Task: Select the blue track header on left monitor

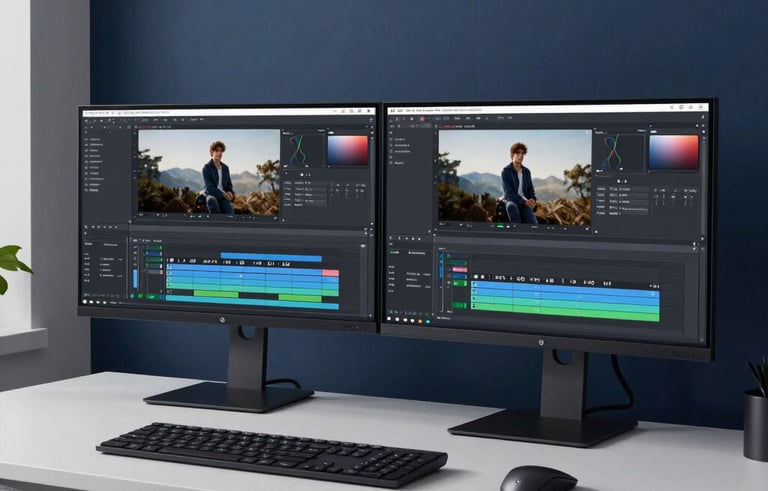Action: point(155,254)
